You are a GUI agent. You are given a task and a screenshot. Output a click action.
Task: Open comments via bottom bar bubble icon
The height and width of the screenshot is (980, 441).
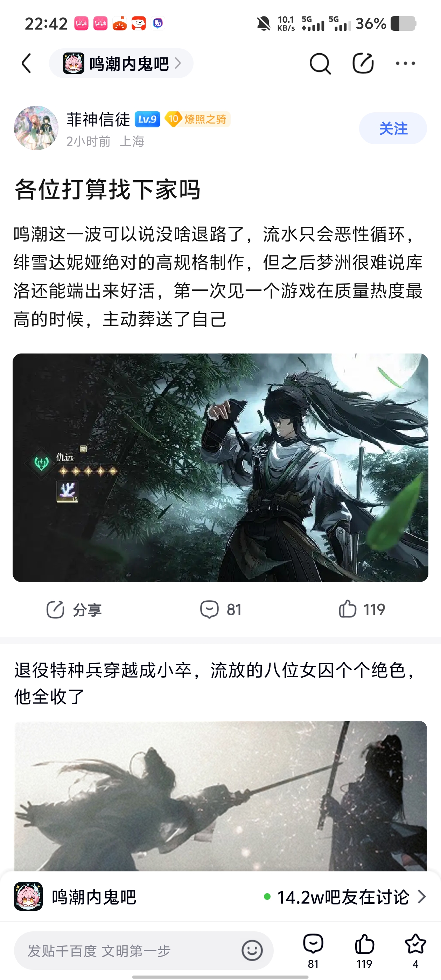313,950
